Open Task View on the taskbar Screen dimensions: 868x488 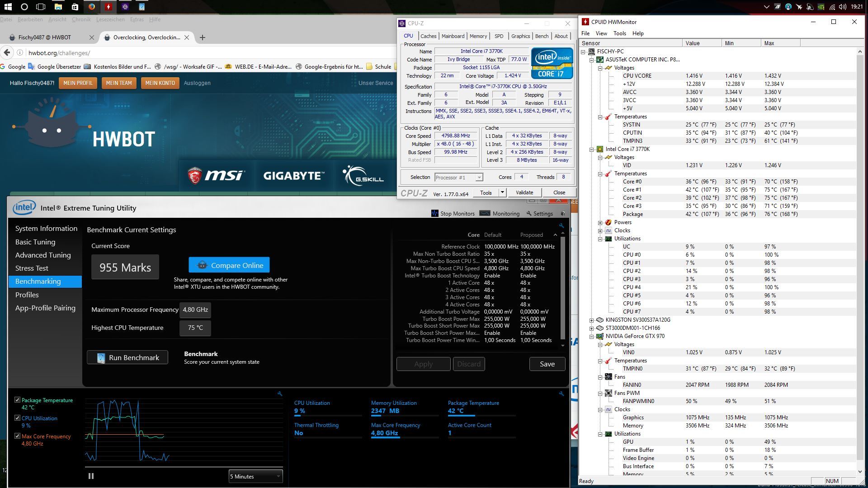pos(41,7)
